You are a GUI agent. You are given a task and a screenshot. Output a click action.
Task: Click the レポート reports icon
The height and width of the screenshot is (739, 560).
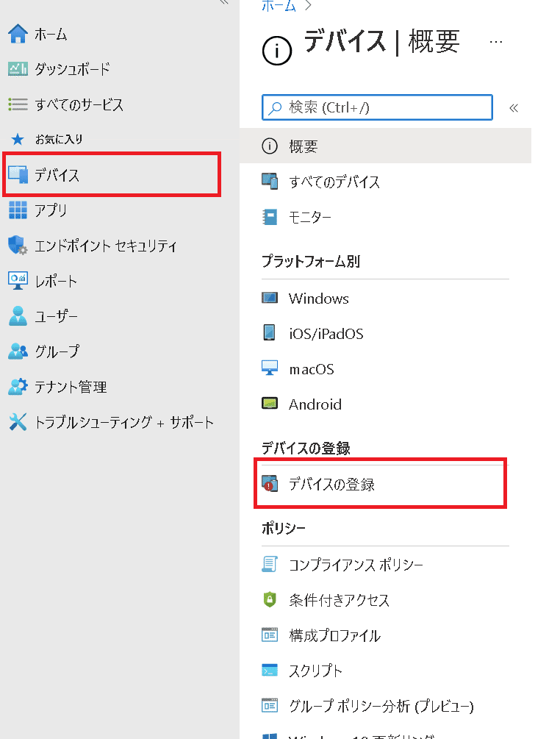[x=18, y=281]
